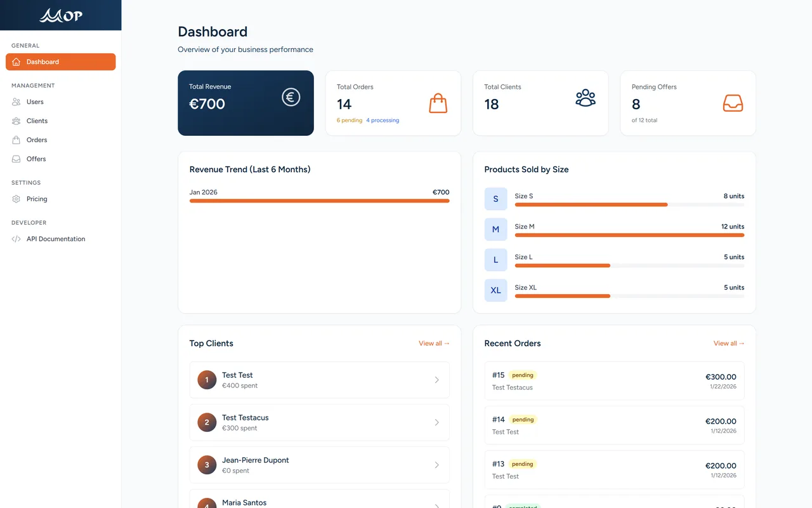Screen dimensions: 812x508
Task: Click the pending badge on order #14
Action: coord(523,420)
